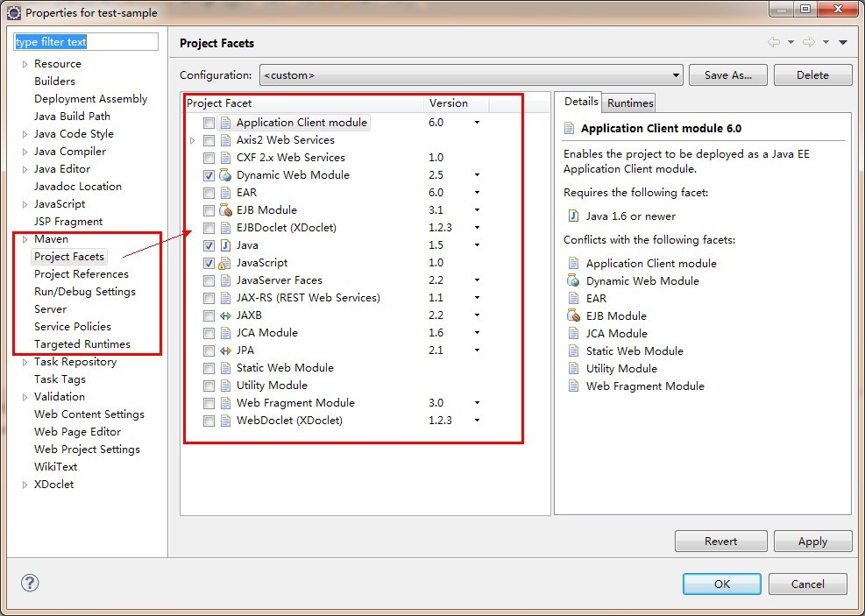Click the Apply button
Viewport: 865px width, 616px height.
pyautogui.click(x=812, y=541)
